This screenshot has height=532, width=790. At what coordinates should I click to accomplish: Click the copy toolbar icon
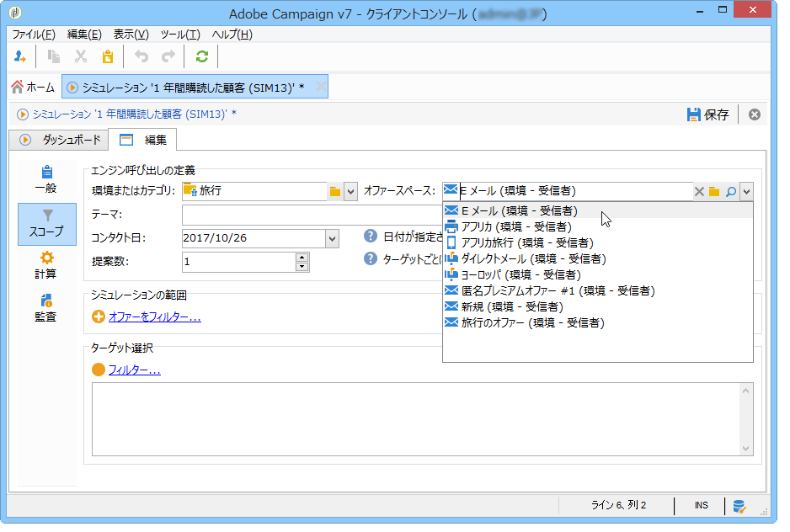53,56
